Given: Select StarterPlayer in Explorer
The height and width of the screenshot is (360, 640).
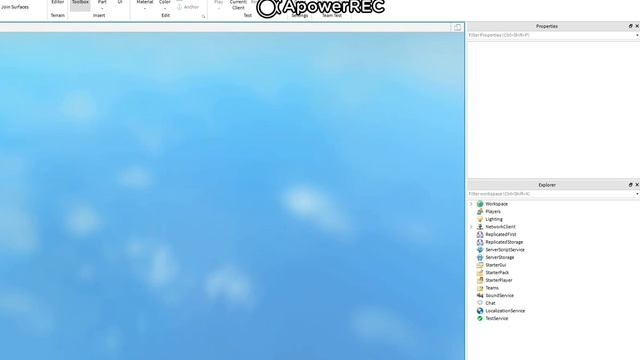Looking at the screenshot, I should coord(499,280).
